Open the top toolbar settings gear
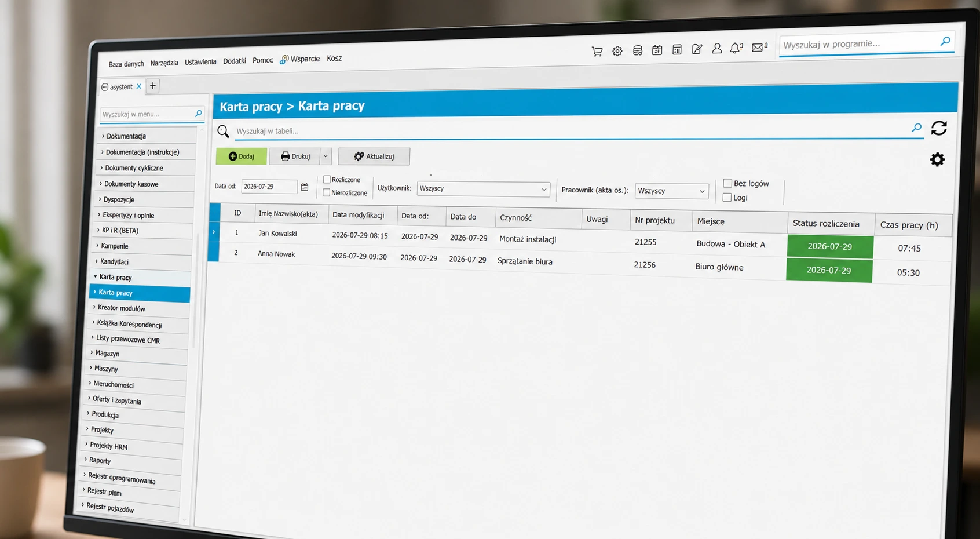Viewport: 980px width, 539px height. pyautogui.click(x=617, y=51)
